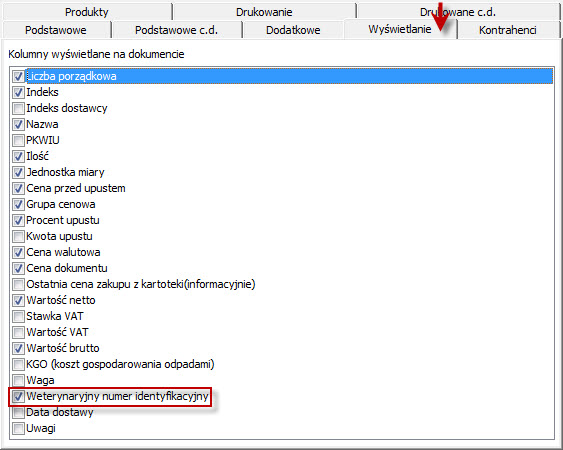Open the Dodatkowe tab

[x=293, y=30]
